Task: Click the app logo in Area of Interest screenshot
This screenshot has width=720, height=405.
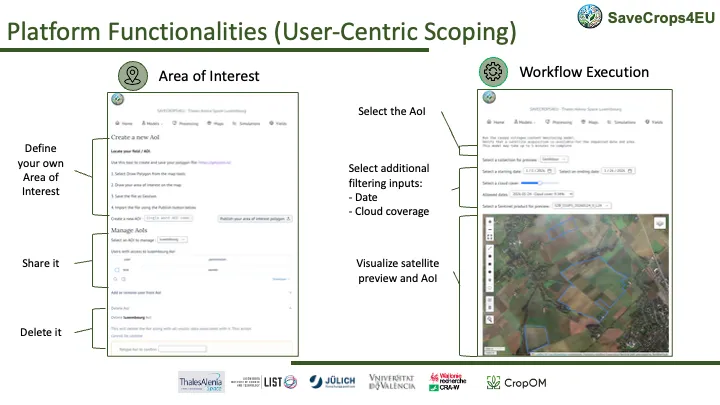Action: pyautogui.click(x=118, y=99)
